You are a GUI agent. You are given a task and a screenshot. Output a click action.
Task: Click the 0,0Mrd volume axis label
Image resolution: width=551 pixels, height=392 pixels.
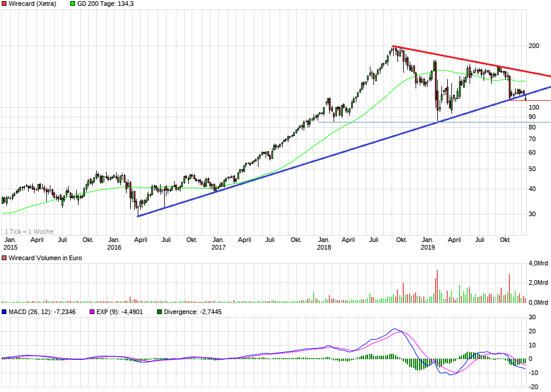pos(538,302)
